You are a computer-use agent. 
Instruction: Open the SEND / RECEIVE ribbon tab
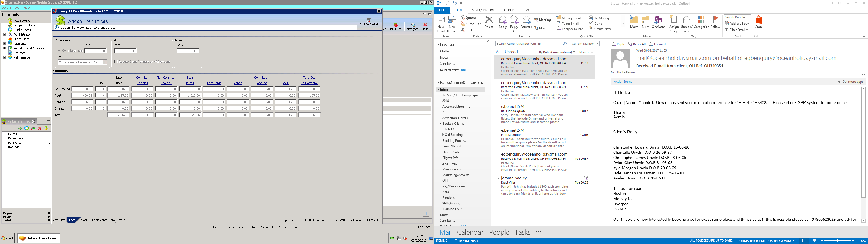(483, 11)
